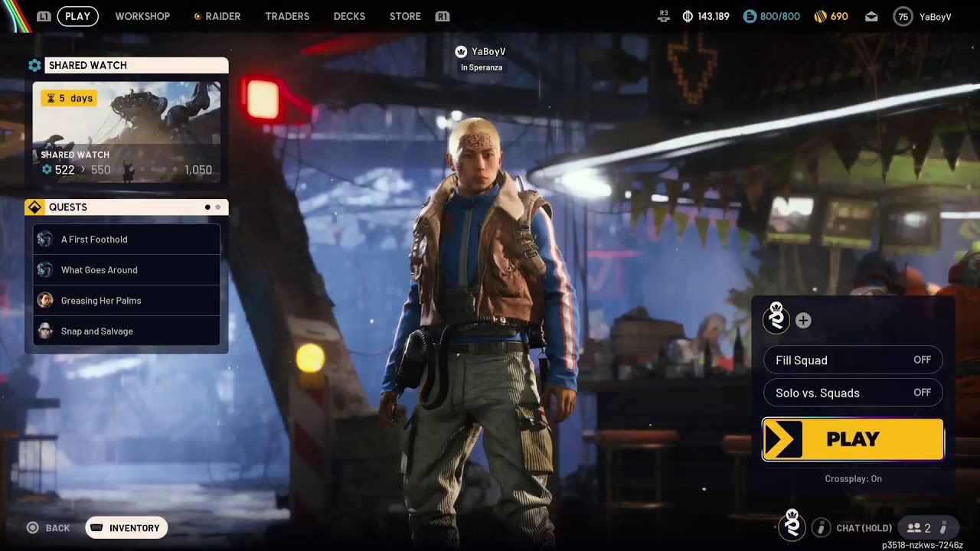This screenshot has width=980, height=551.
Task: Click the CHAT (HOLD) label
Action: tap(864, 528)
